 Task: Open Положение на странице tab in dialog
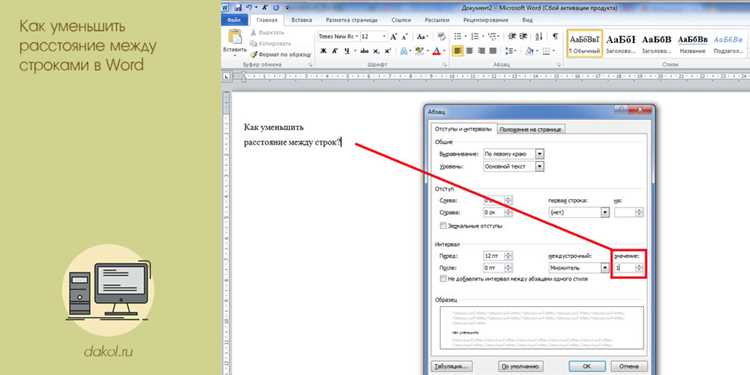[x=531, y=129]
